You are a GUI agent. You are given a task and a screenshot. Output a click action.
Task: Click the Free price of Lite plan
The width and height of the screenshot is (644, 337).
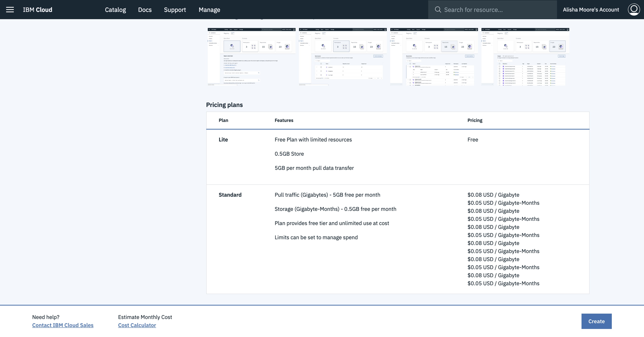tap(472, 140)
